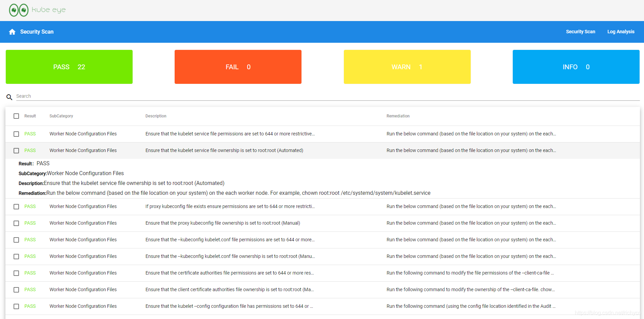Sort by the SubCategory column header
The image size is (644, 319).
point(61,116)
